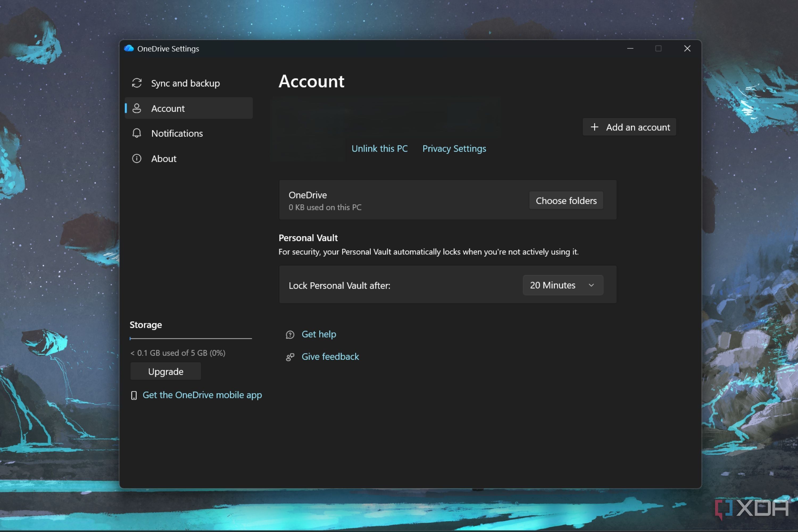The image size is (798, 532).
Task: Click the Storage usage progress bar
Action: [191, 338]
